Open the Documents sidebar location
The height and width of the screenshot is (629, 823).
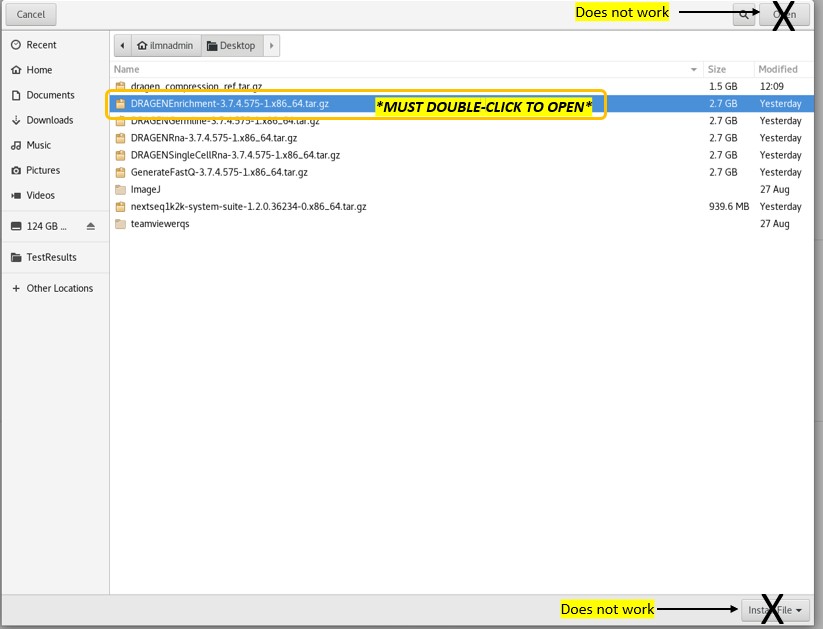(x=50, y=95)
